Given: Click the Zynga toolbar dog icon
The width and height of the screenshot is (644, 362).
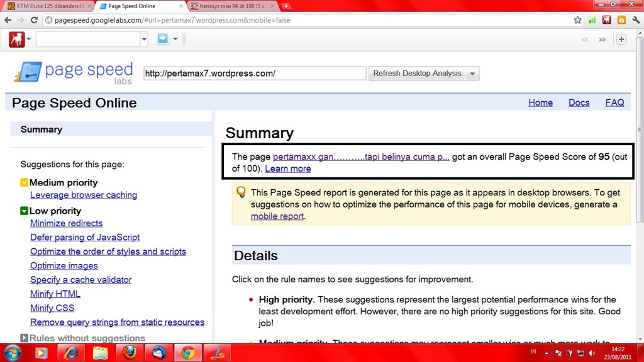Looking at the screenshot, I should [x=16, y=40].
